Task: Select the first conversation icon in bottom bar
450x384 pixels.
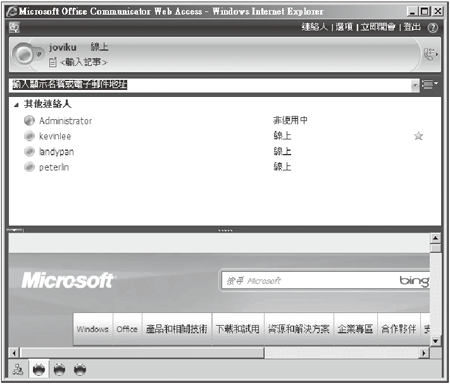Action: [x=39, y=369]
